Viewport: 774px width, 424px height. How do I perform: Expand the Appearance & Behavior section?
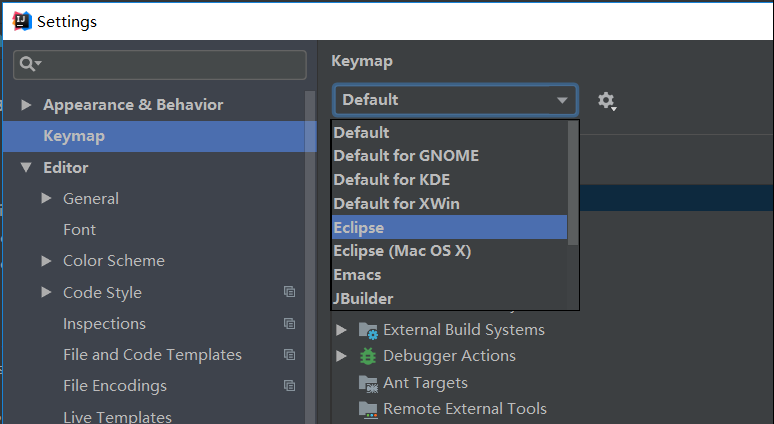(x=26, y=105)
